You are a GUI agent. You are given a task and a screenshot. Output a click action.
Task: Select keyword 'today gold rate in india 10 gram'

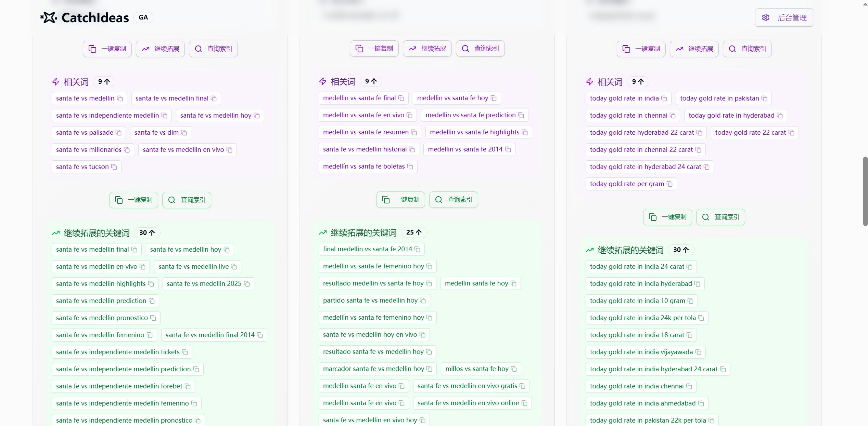[642, 301]
